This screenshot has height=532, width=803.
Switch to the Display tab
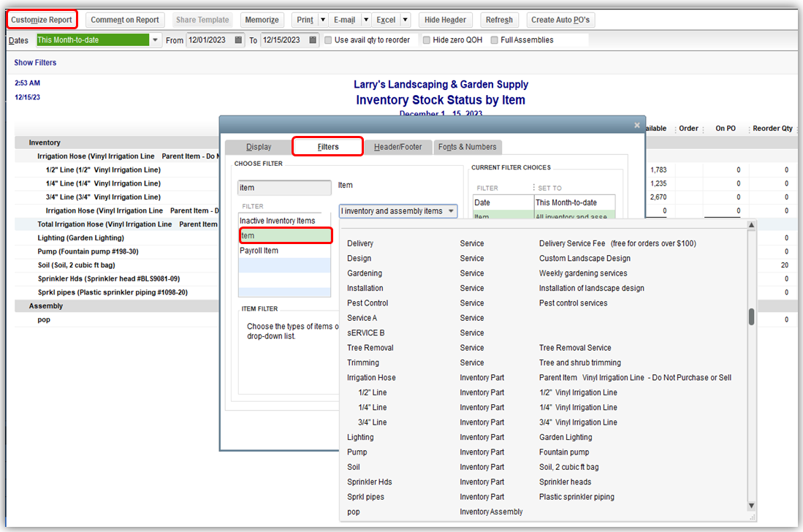[x=259, y=147]
